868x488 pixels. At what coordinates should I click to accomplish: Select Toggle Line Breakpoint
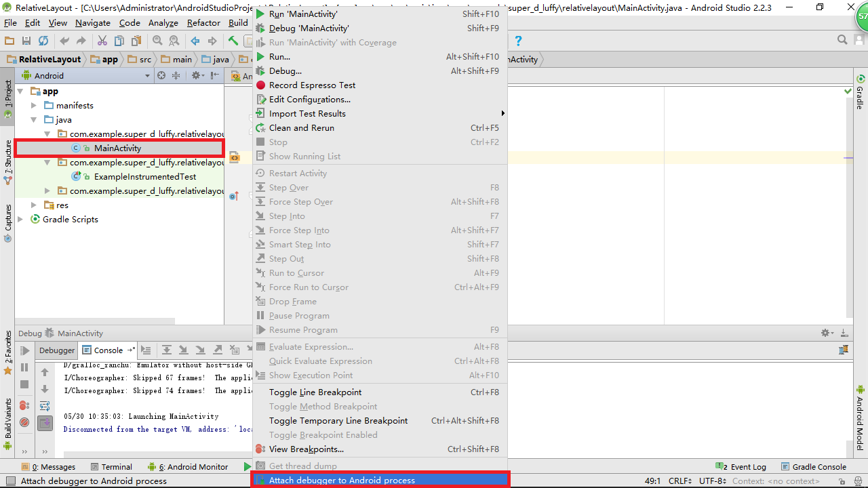(x=380, y=392)
